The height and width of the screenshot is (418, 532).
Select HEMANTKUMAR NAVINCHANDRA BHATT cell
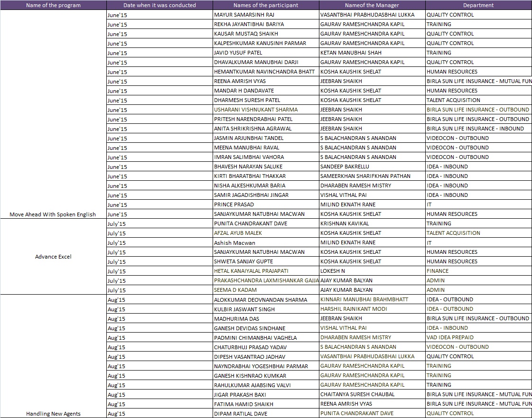click(266, 72)
